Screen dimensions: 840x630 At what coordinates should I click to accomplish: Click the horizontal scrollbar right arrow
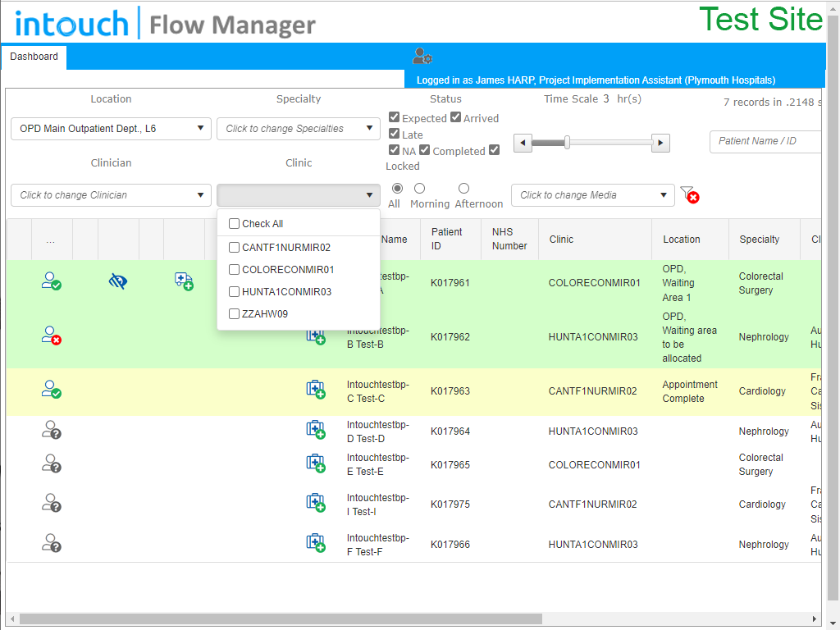[x=815, y=619]
